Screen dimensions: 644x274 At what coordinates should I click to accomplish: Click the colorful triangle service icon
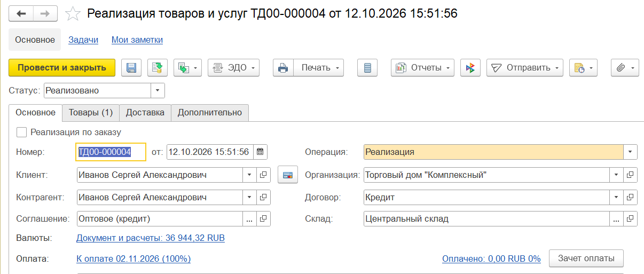tap(470, 68)
